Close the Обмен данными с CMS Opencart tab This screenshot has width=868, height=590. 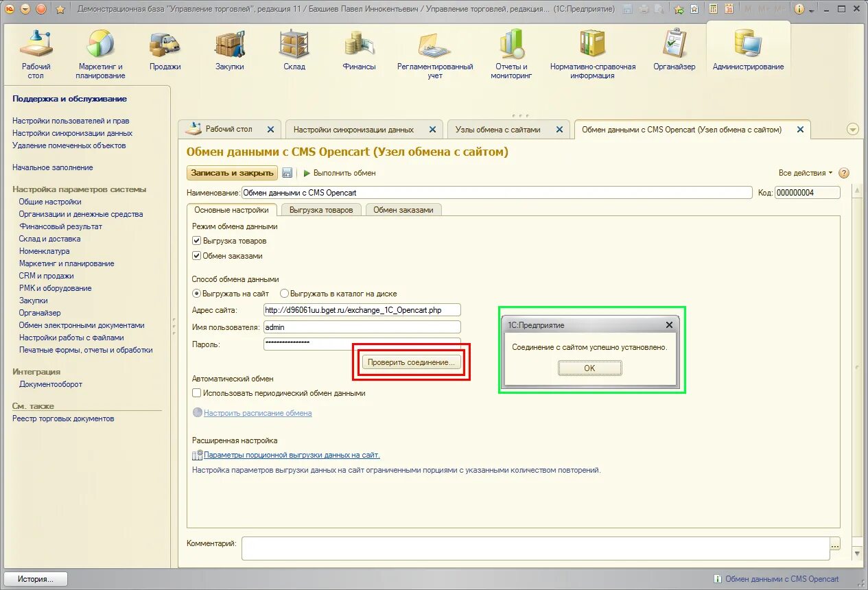coord(800,129)
